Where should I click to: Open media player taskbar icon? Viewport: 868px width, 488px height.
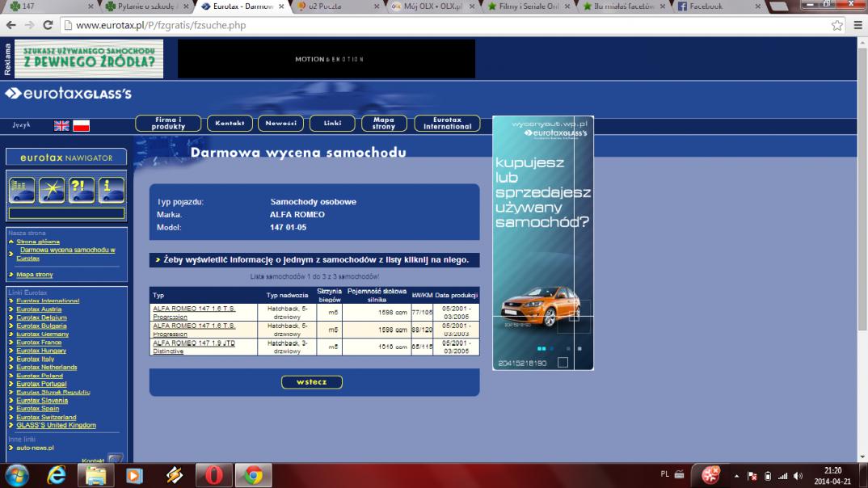point(134,475)
